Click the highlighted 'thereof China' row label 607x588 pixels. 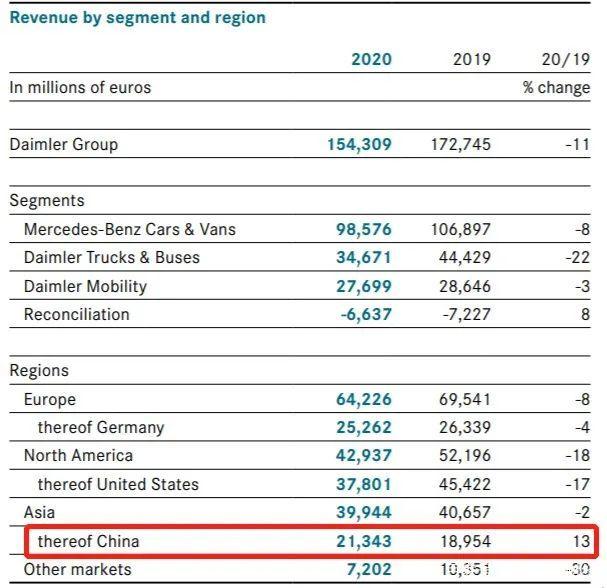click(89, 541)
